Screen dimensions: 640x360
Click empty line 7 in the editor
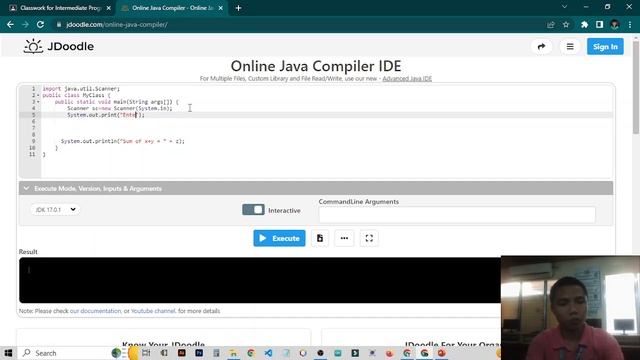pyautogui.click(x=327, y=128)
